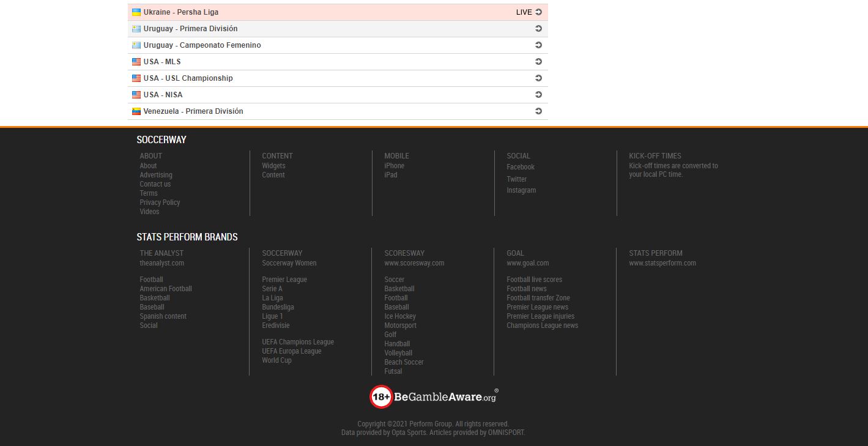Screen dimensions: 868x446
Task: Open the About footer link
Action: (148, 166)
